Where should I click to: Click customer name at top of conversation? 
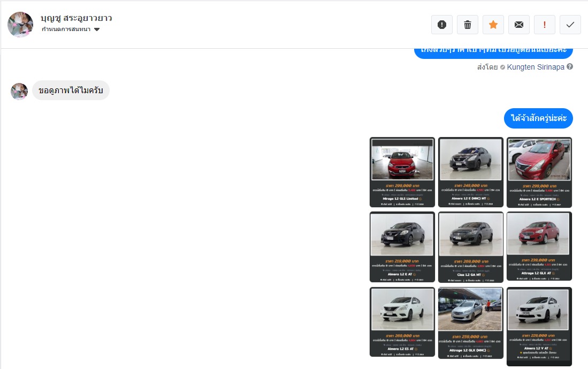[76, 18]
